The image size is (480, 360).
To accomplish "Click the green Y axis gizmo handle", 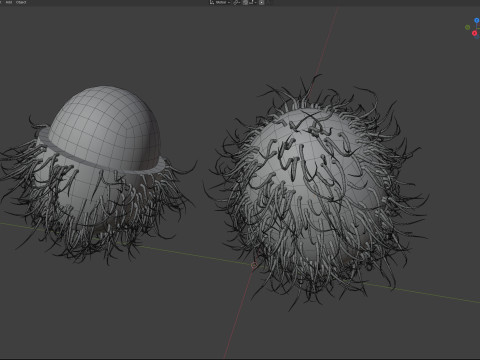I will coord(468,27).
